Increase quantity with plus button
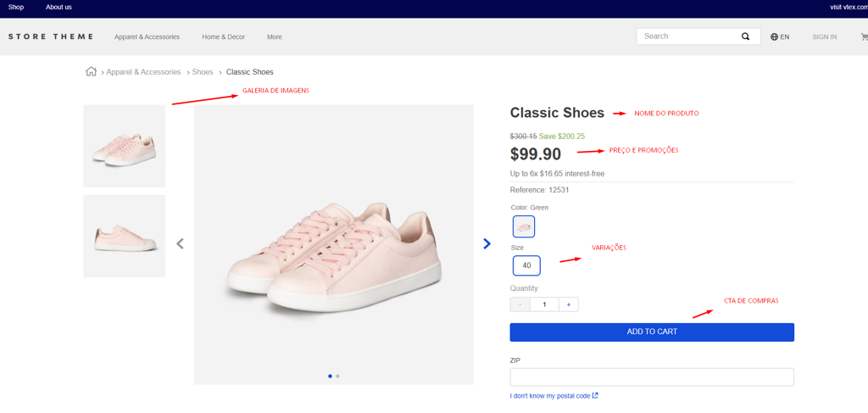Viewport: 868px width, 413px height. click(568, 304)
